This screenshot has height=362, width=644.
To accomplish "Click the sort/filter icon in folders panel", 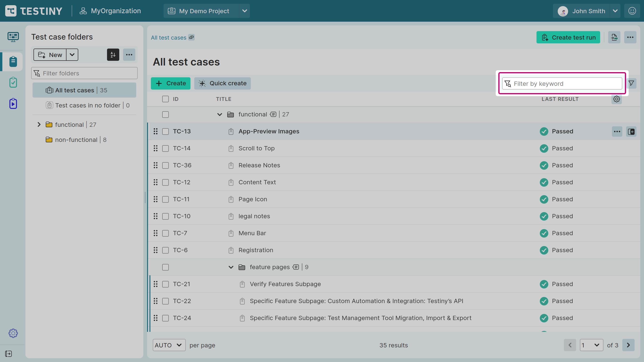I will click(113, 54).
